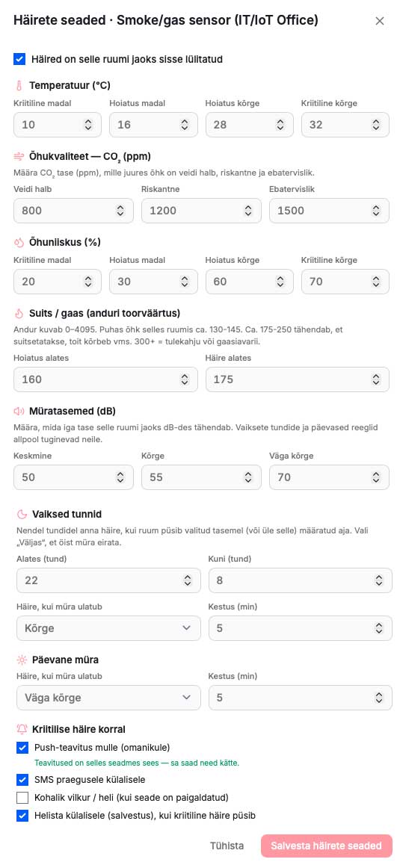Image resolution: width=400 pixels, height=868 pixels.
Task: Open the Vaiksed tunnid noise level dropdown showing Kõrge
Action: click(108, 628)
